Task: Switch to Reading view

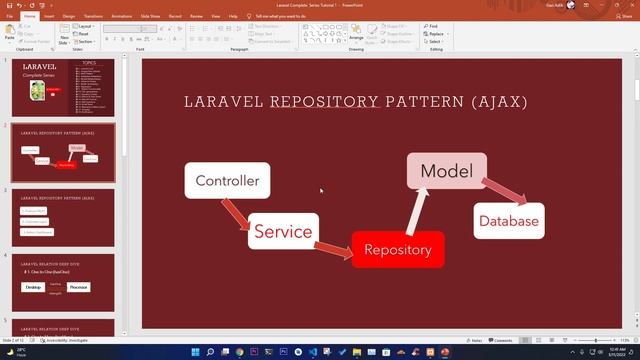Action: (x=552, y=340)
